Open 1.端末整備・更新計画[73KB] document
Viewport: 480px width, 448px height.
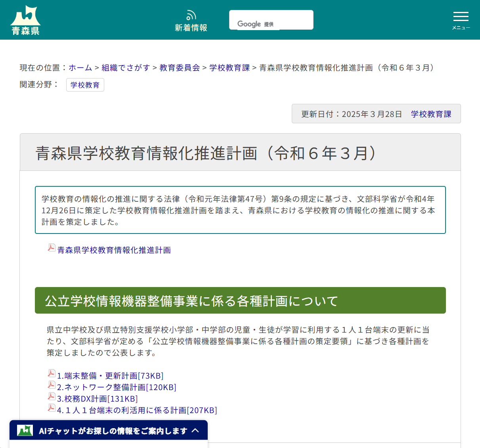[110, 375]
